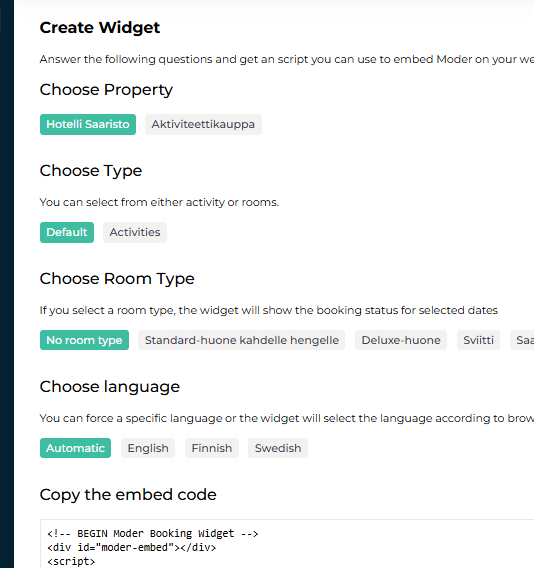Click the Choose Type heading
Screen dimensions: 534x568
pos(91,171)
